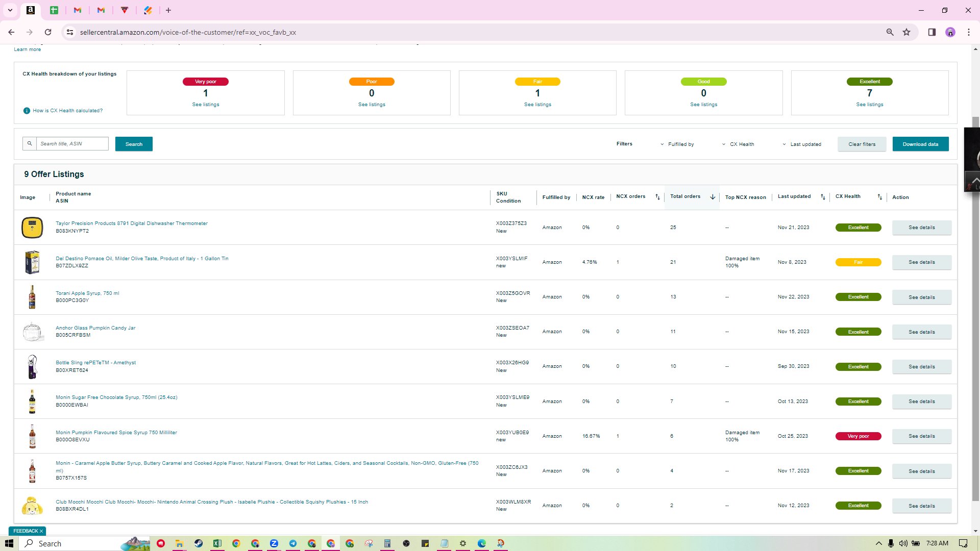See details for Monin Pumpkin Spice Syrup
980x551 pixels.
[x=921, y=436]
